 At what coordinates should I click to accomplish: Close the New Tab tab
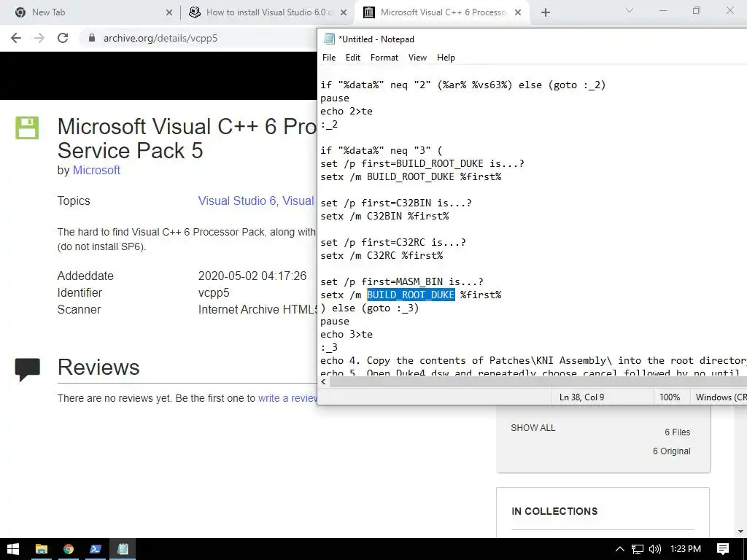[169, 12]
